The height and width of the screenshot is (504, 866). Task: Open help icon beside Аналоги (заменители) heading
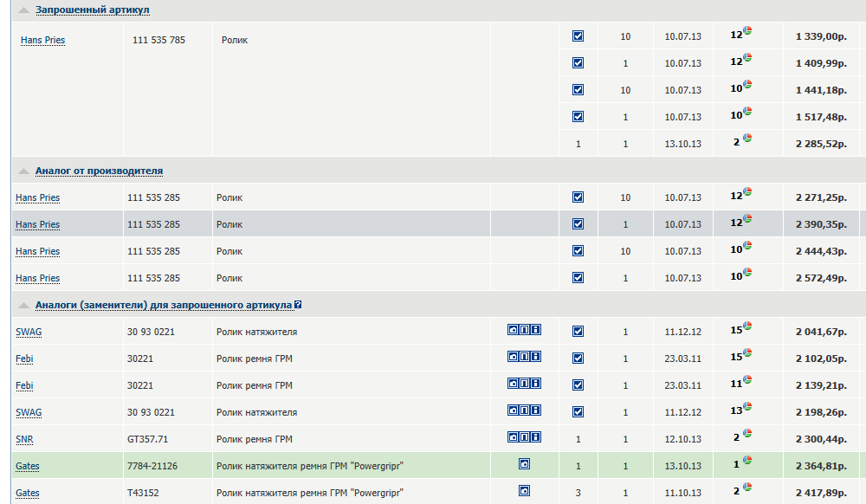coord(298,305)
